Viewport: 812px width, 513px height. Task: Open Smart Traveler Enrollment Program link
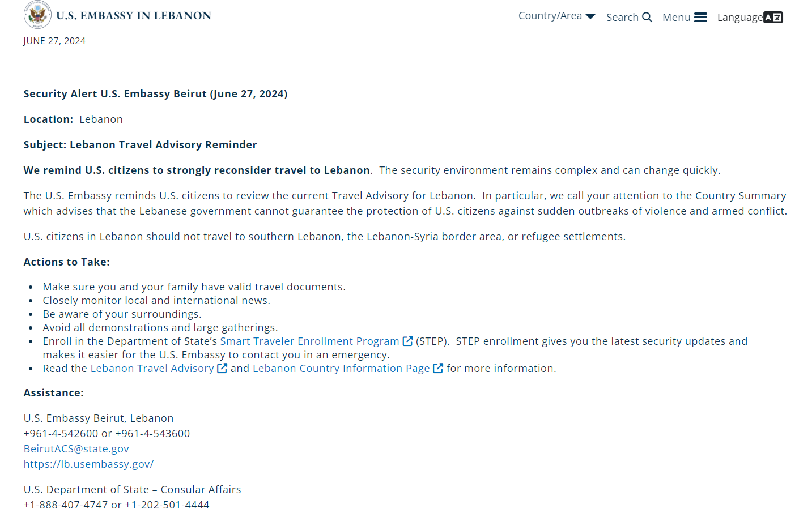tap(309, 341)
